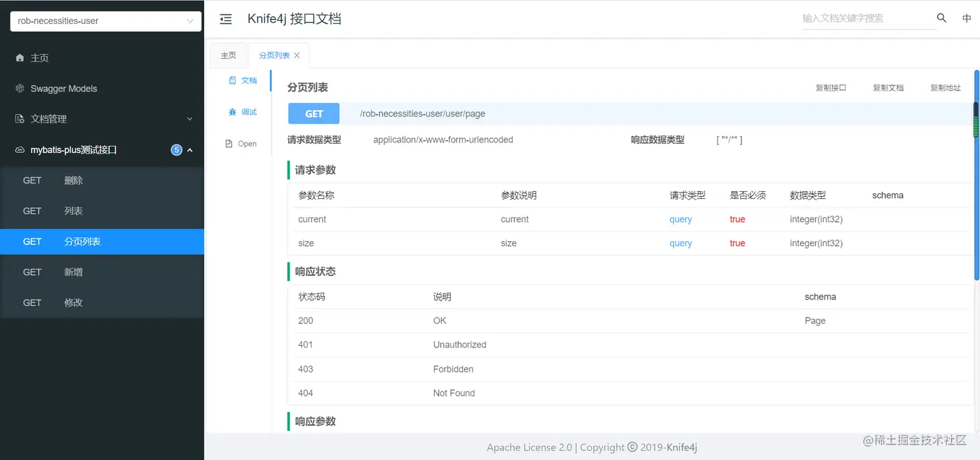Click the 响应状态 section heading
Image resolution: width=980 pixels, height=460 pixels.
pyautogui.click(x=315, y=271)
